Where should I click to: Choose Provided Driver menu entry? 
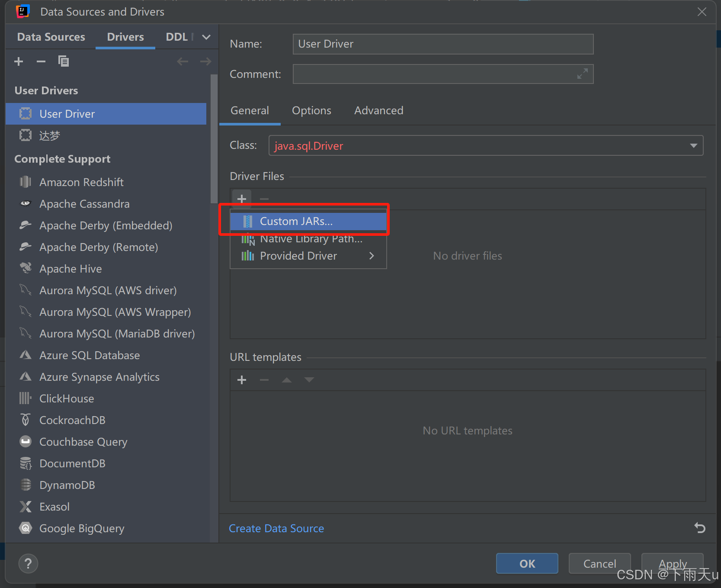[308, 256]
